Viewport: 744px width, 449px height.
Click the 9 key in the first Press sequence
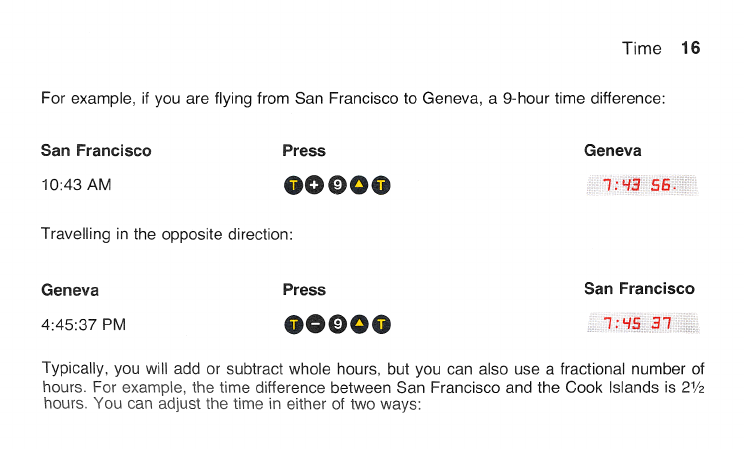click(337, 185)
